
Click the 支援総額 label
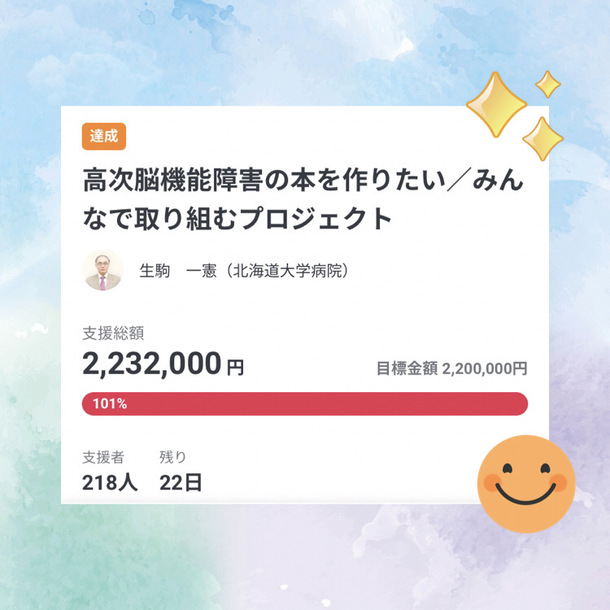tap(113, 334)
